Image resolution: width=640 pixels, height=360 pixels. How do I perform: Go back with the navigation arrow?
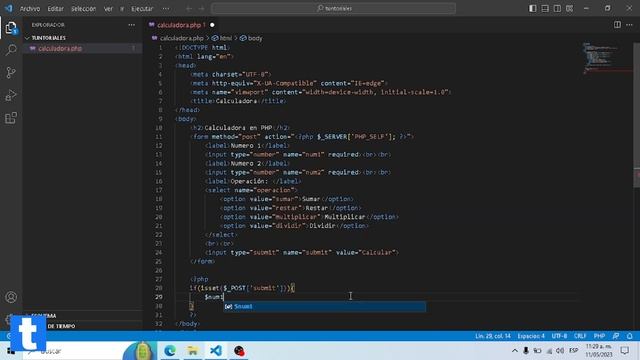click(189, 8)
